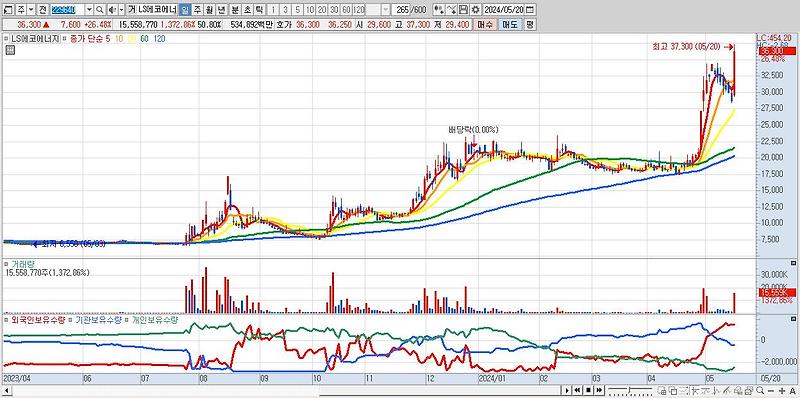The height and width of the screenshot is (398, 800).
Task: Click the plus zoom-in icon at bottom
Action: 782,390
